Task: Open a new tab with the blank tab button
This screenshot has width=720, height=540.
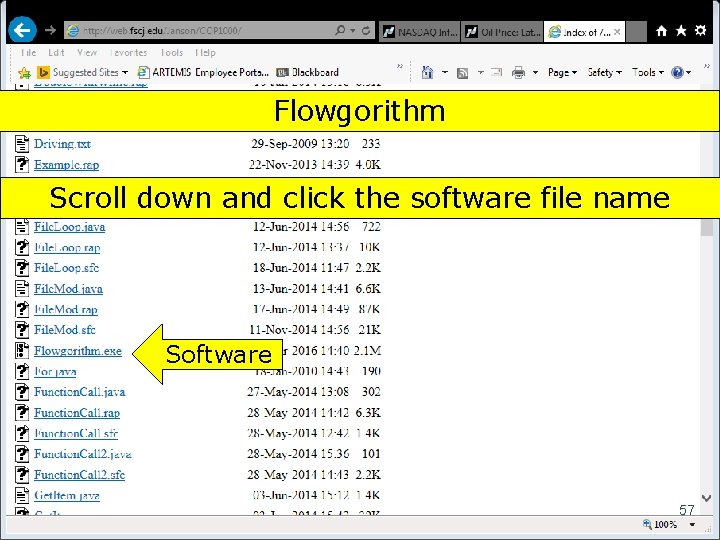Action: tap(636, 32)
